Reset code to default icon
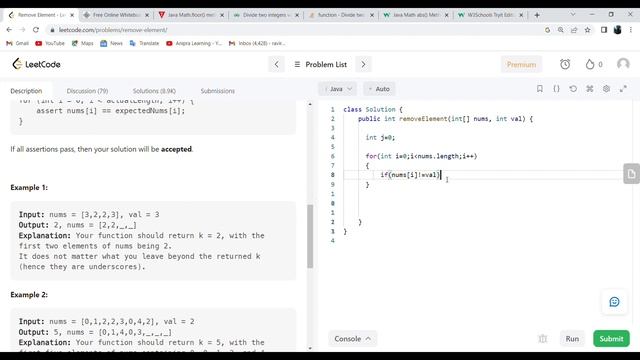Screen dimensions: 640x360 click(x=573, y=89)
